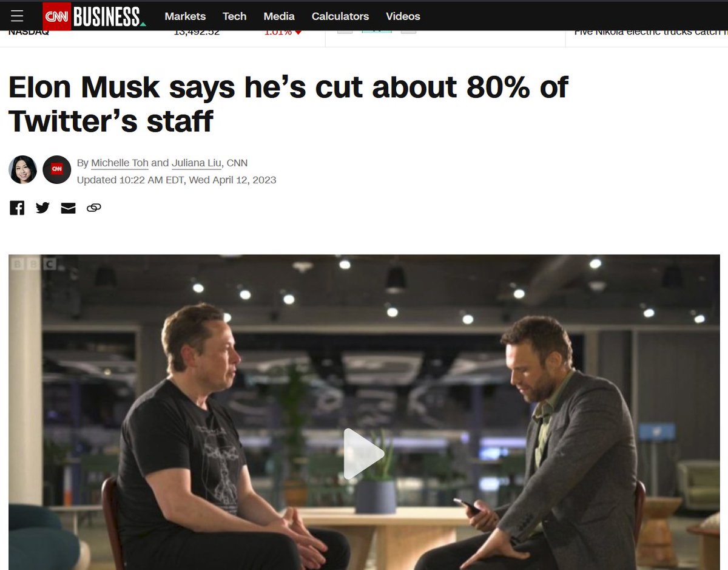Share article on Facebook
This screenshot has height=570, width=728.
[x=17, y=208]
